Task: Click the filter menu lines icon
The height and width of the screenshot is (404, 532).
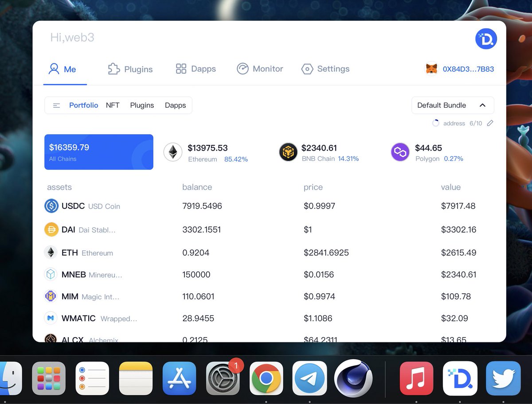Action: tap(56, 105)
